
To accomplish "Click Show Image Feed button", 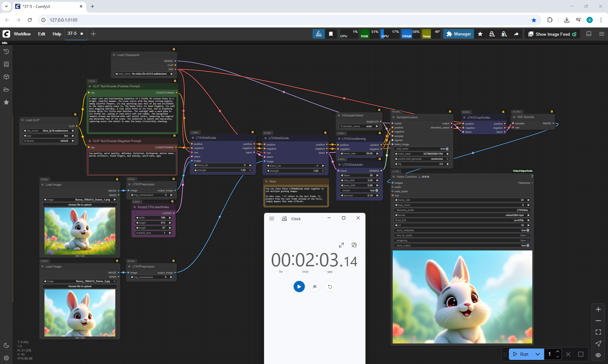I will tap(552, 34).
